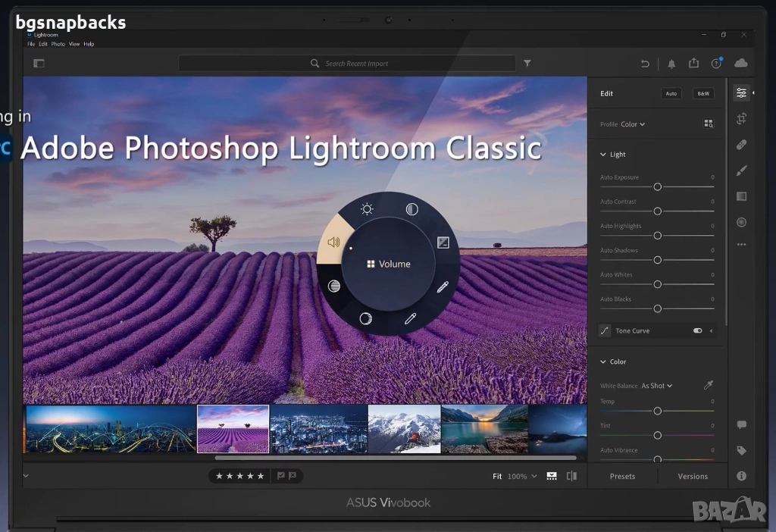Collapse the Light section
The height and width of the screenshot is (532, 776).
pyautogui.click(x=604, y=155)
